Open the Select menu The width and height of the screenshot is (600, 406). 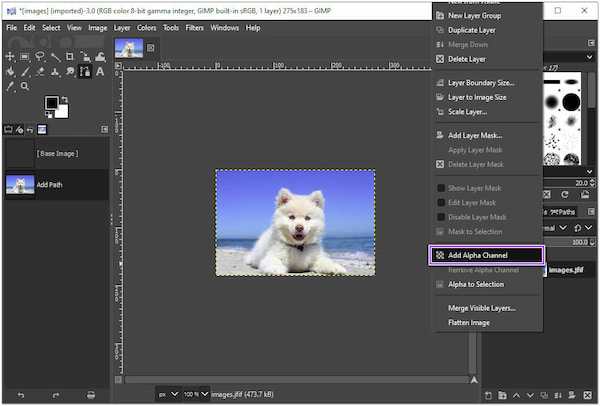point(51,28)
